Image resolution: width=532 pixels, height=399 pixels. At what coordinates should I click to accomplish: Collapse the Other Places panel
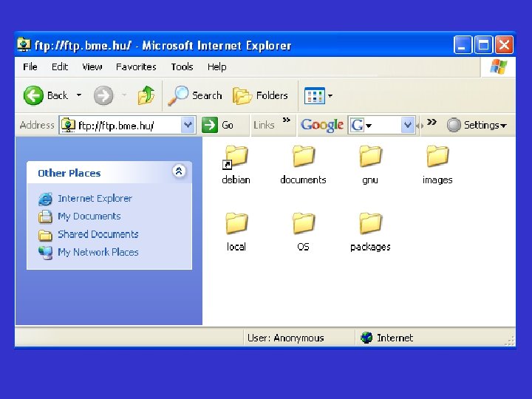pos(179,171)
